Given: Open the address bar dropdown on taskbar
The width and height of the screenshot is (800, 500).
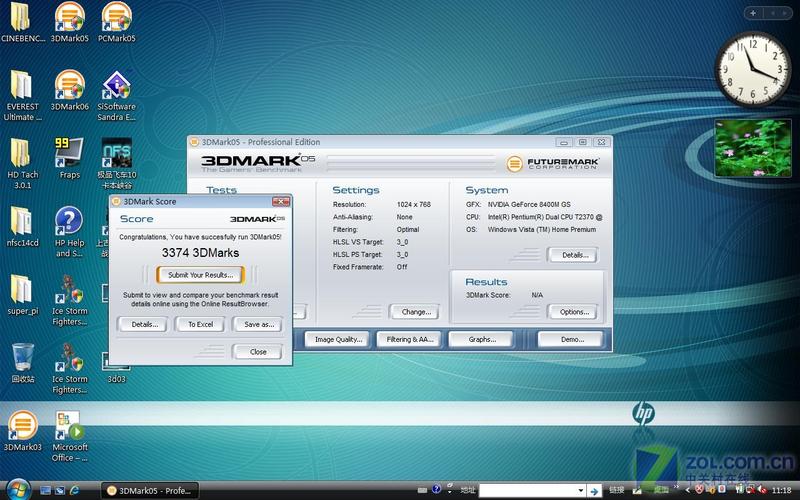Looking at the screenshot, I should [x=581, y=490].
